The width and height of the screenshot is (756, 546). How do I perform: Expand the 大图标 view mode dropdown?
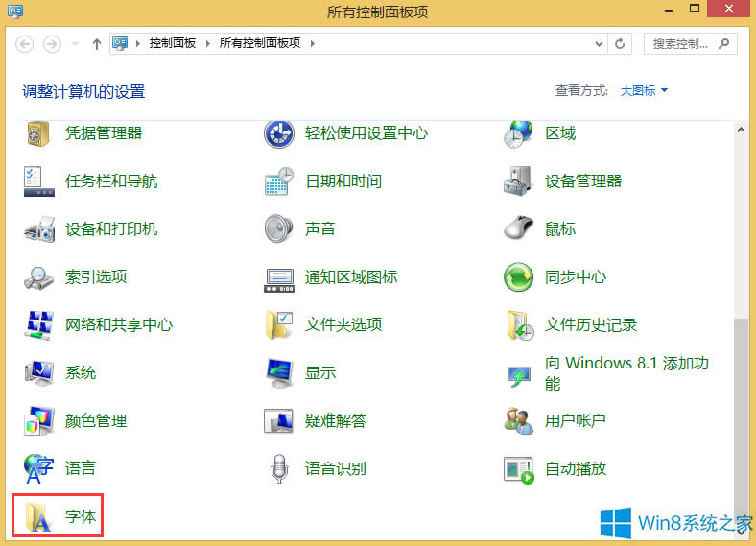[x=644, y=90]
